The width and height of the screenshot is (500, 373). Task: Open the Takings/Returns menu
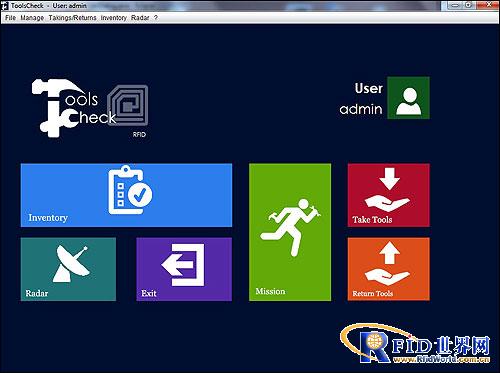[x=72, y=18]
